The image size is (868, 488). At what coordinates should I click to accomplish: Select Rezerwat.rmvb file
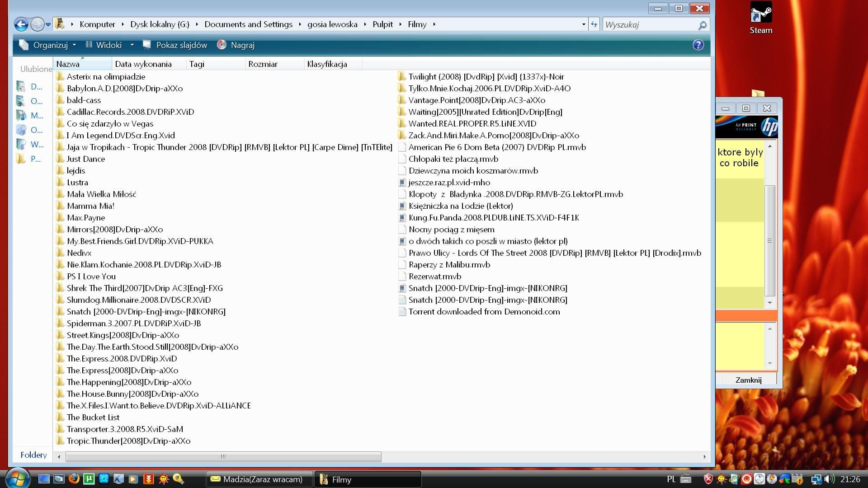coord(430,277)
